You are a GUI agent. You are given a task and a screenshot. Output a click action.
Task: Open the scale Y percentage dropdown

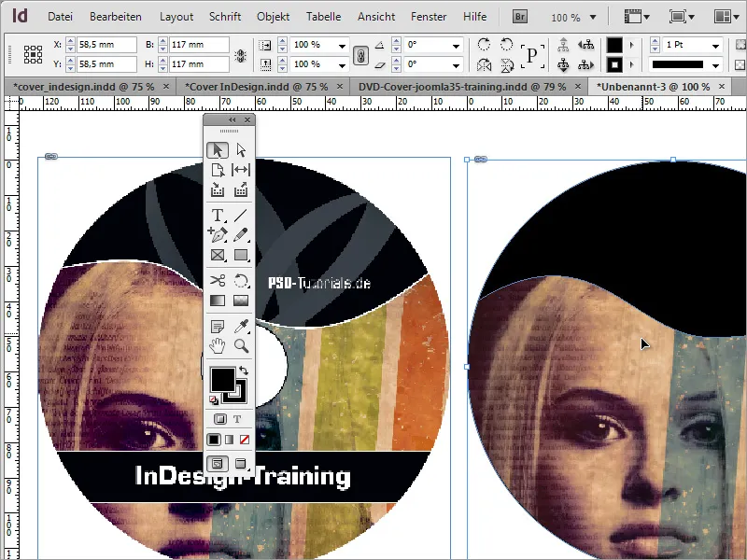tap(342, 64)
